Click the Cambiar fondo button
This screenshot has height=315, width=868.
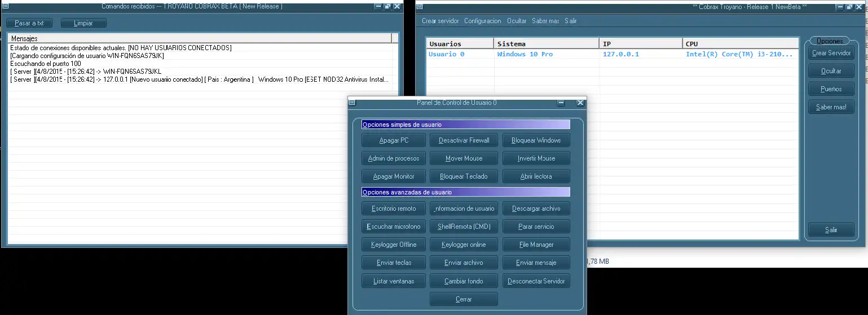(x=464, y=281)
